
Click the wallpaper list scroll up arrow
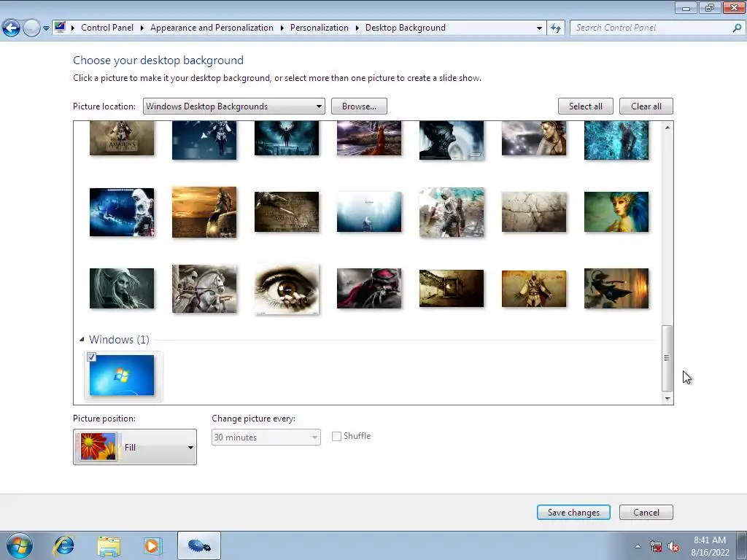tap(667, 128)
